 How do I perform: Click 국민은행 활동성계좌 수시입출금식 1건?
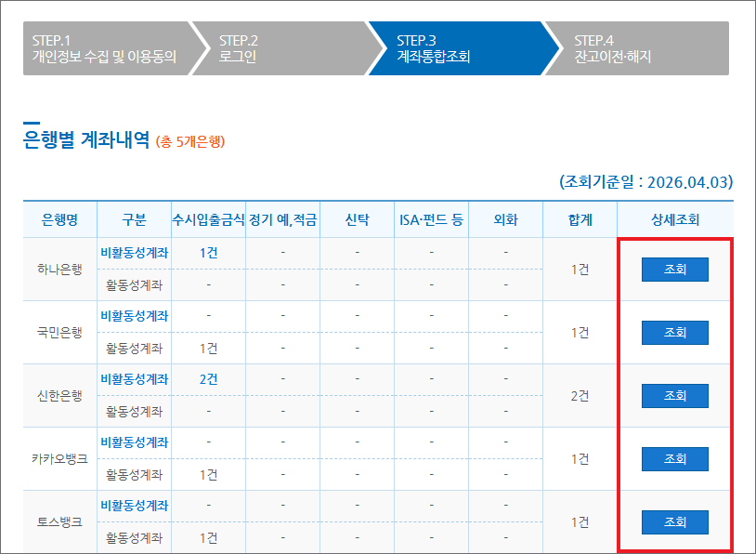208,349
